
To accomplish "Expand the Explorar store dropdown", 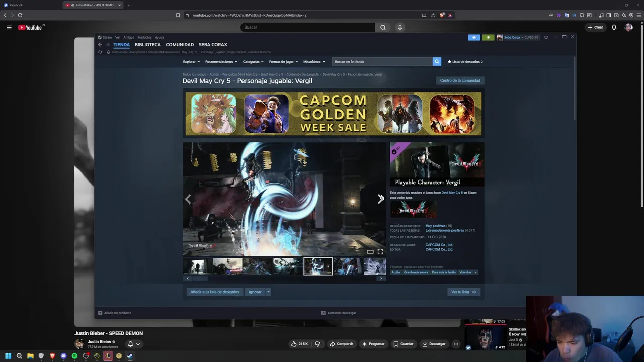I will coord(191,61).
